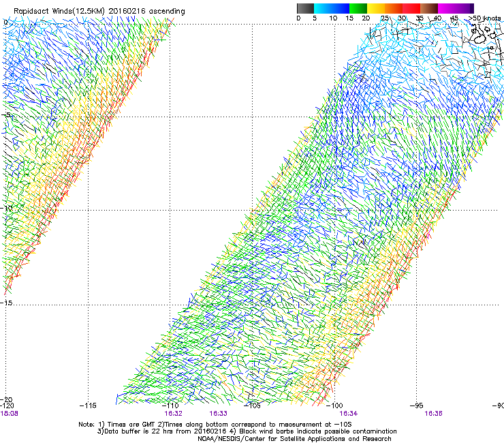
Task: Select the yellow 20-25 knots color swatch
Action: point(376,8)
